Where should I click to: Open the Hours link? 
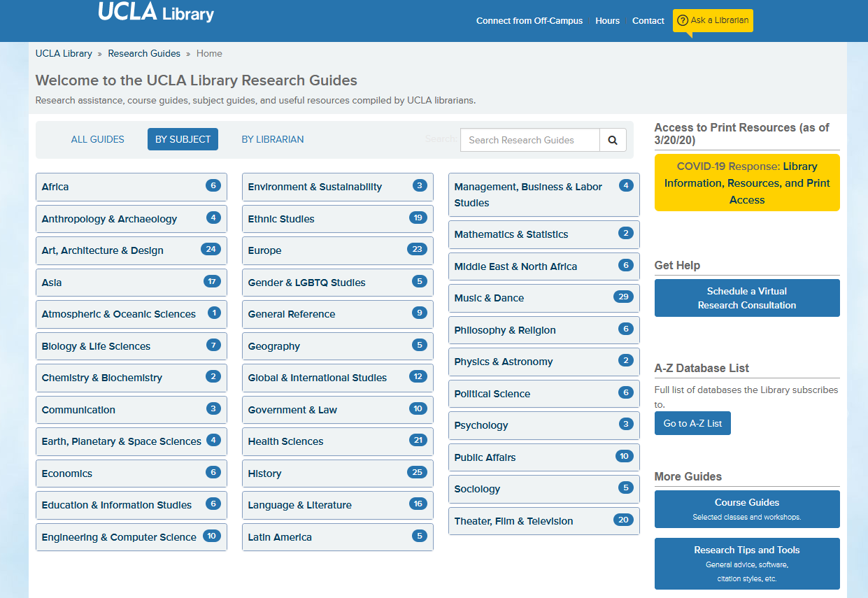point(607,21)
